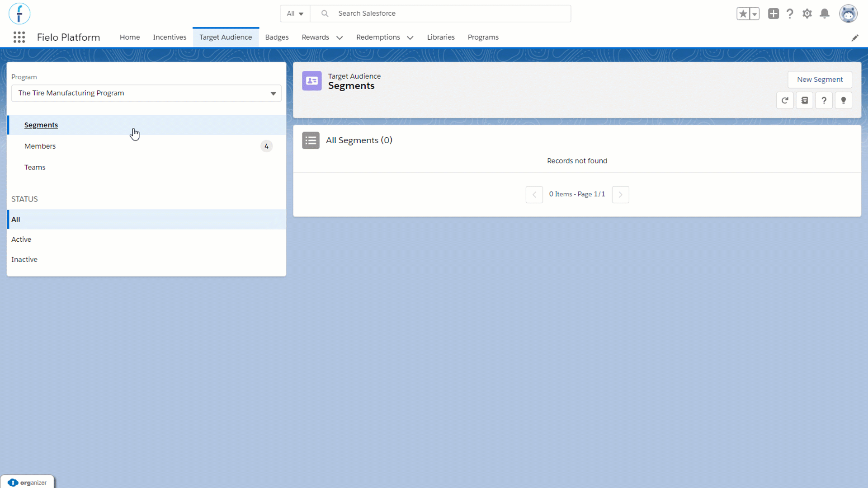Image resolution: width=868 pixels, height=488 pixels.
Task: Go to previous page of segments
Action: click(x=534, y=194)
